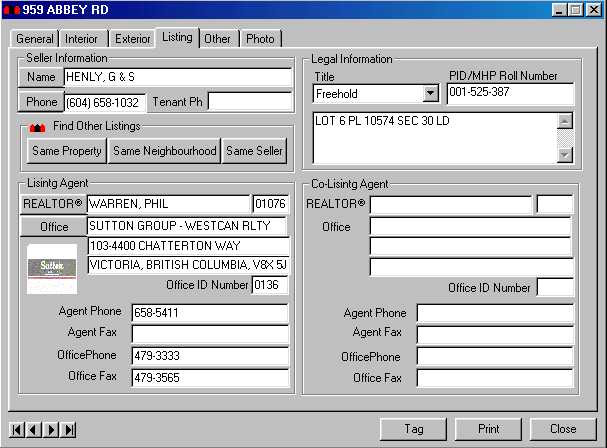Switch to the Exterior tab
The image size is (607, 448).
[x=133, y=39]
